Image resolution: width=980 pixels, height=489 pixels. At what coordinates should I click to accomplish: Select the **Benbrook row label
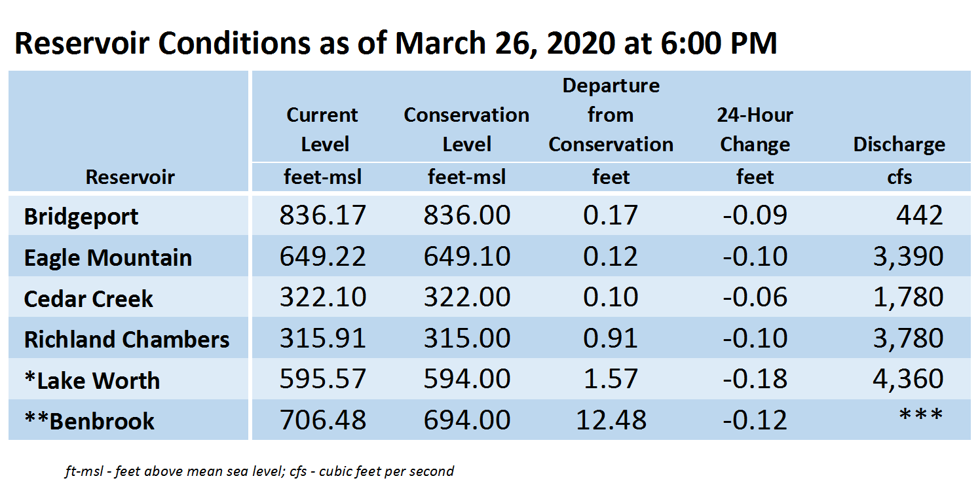coord(89,421)
